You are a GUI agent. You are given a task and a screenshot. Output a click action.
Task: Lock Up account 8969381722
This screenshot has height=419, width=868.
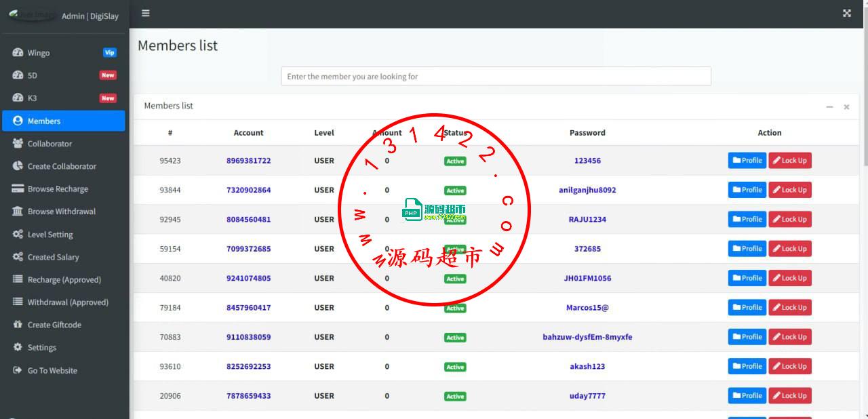pyautogui.click(x=790, y=161)
